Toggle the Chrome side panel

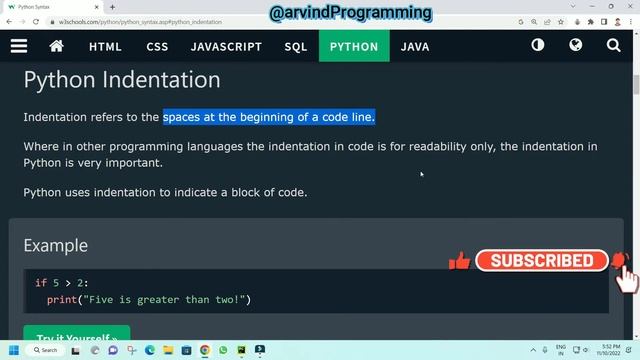pyautogui.click(x=604, y=22)
